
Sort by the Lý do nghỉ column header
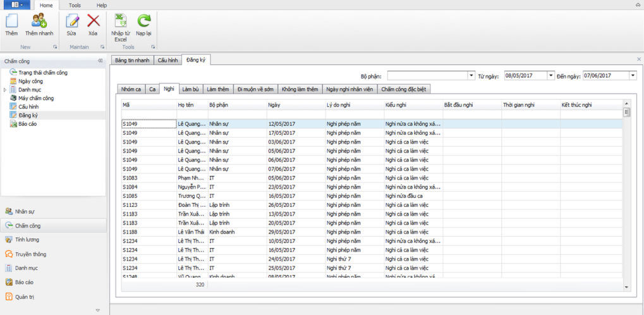pos(355,105)
